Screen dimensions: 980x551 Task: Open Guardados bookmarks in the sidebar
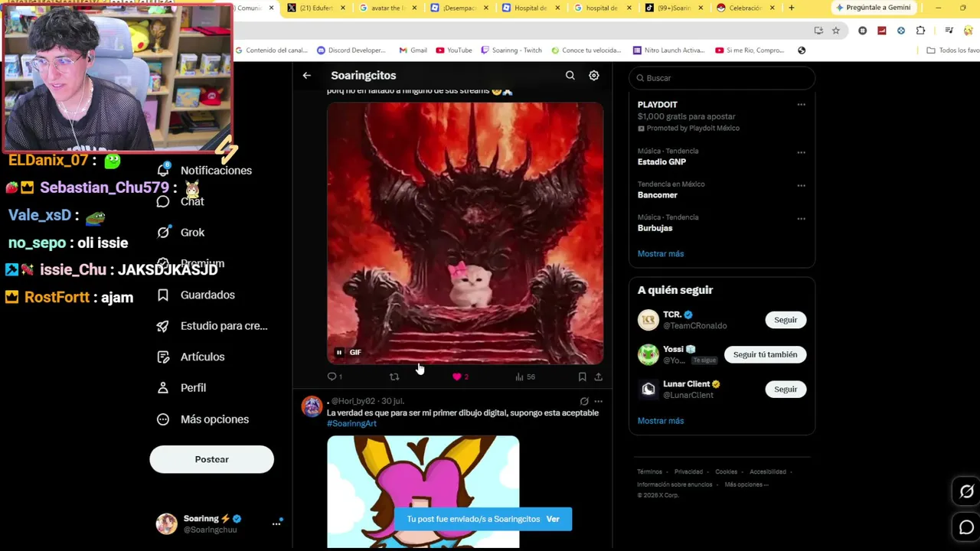(x=196, y=295)
